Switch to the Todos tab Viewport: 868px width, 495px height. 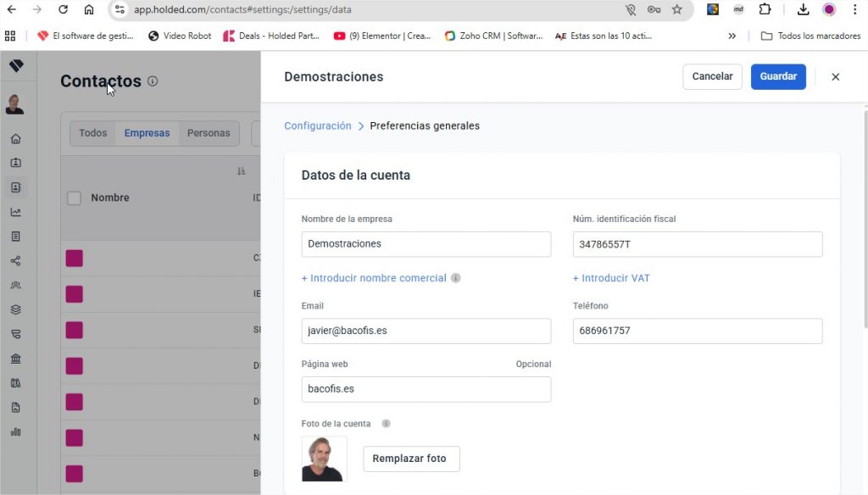click(92, 132)
